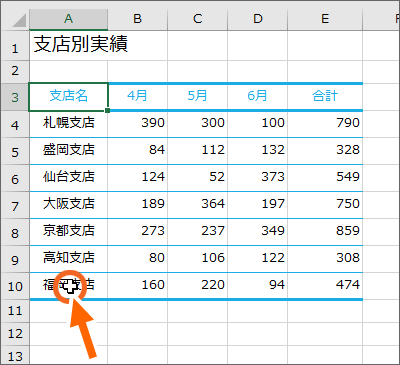Click the cell with value 220
The height and width of the screenshot is (365, 400).
(x=197, y=286)
